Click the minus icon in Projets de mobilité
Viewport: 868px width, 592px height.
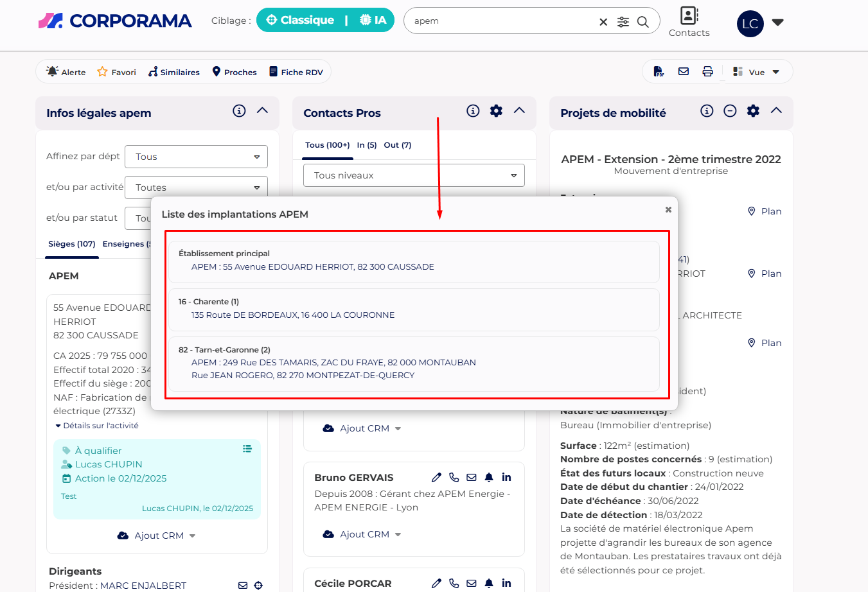[x=730, y=111]
